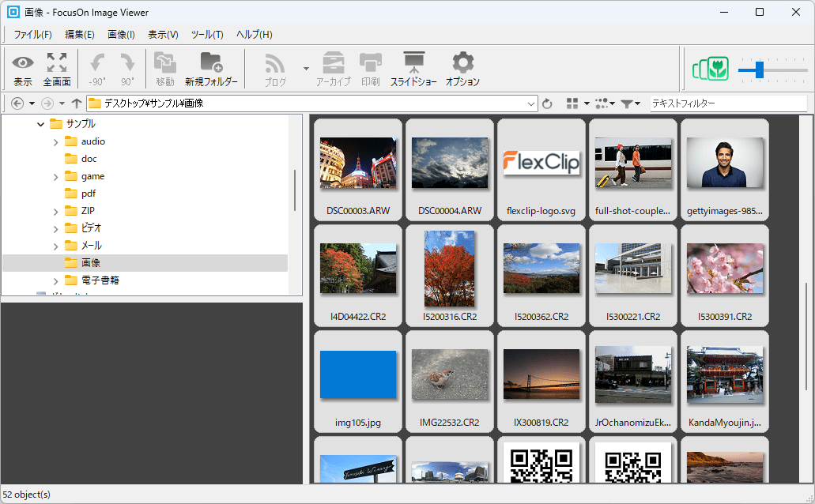This screenshot has height=504, width=815.
Task: Select I5300221.CR2 building thumbnail
Action: coord(633,276)
